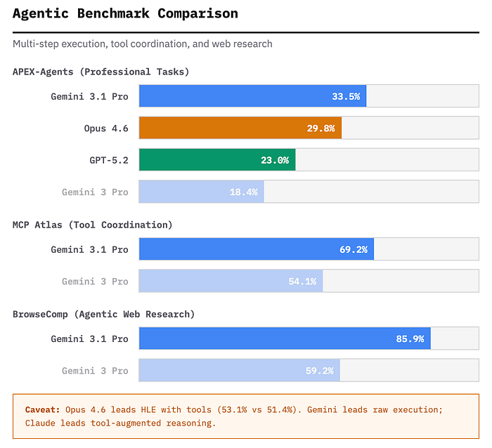
Task: Click the "Agentic Benchmark Comparison" title
Action: pos(125,13)
